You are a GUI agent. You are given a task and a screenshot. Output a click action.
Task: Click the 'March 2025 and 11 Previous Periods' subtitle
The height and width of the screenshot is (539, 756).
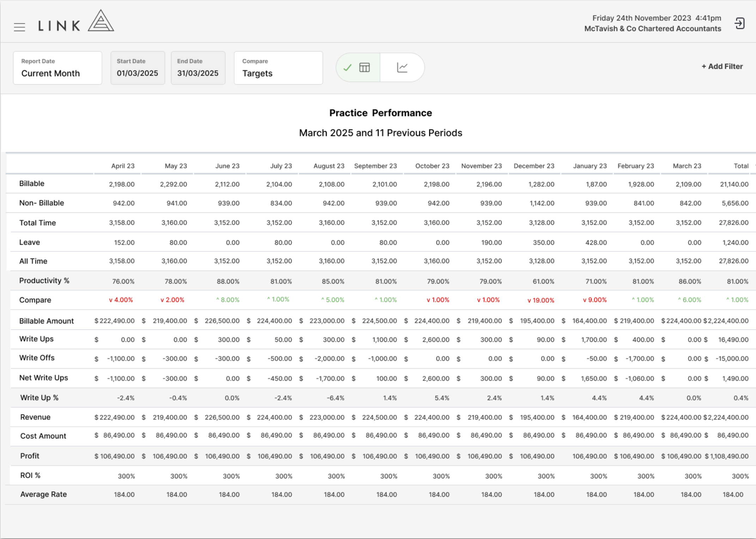pos(380,133)
